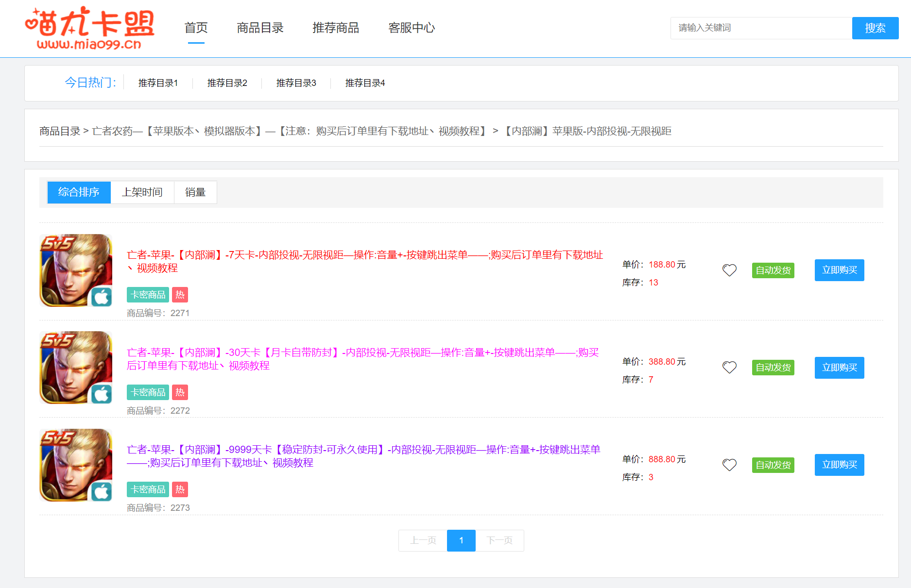Click 立即购买 for the 188.80 yuan product
Viewport: 911px width, 588px height.
pyautogui.click(x=839, y=270)
